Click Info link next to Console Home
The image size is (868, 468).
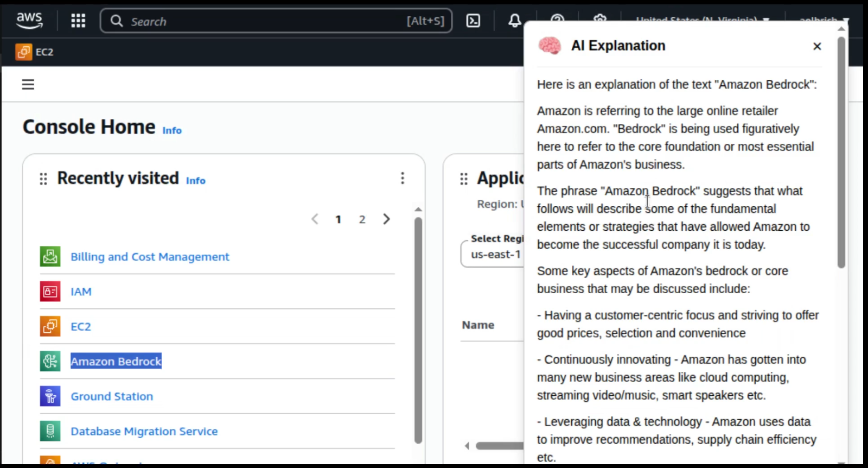(172, 130)
